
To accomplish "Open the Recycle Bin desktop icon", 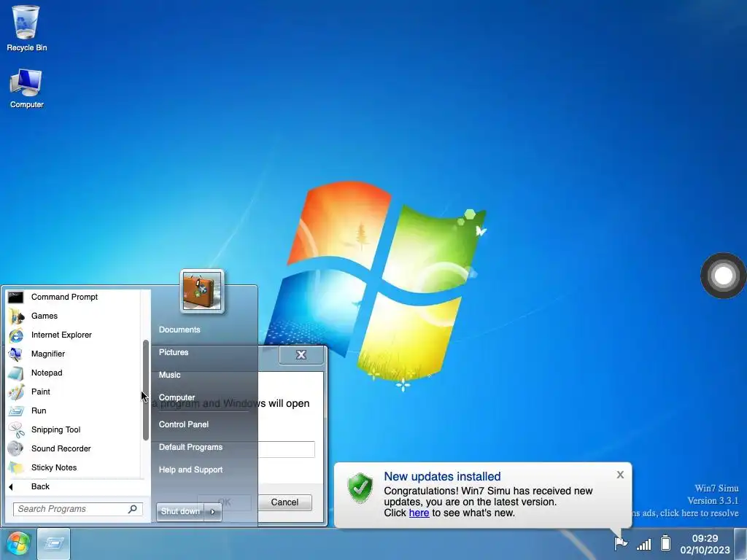I will (x=26, y=28).
